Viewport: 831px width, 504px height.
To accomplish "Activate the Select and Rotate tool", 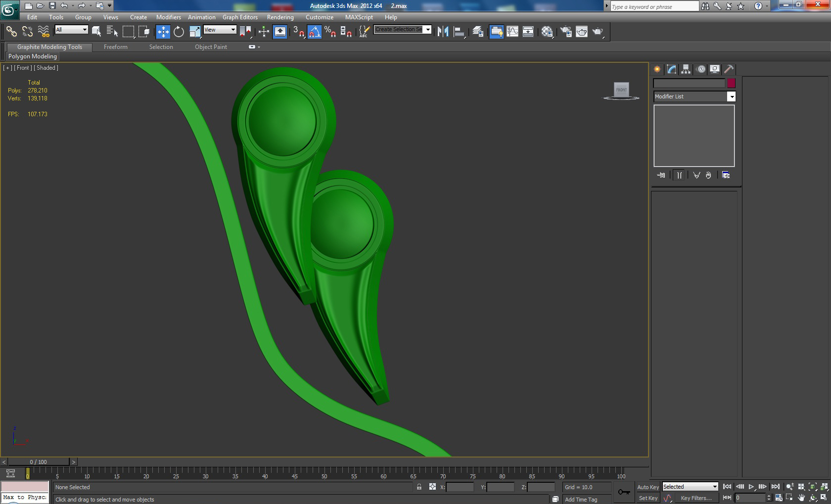I will point(179,32).
